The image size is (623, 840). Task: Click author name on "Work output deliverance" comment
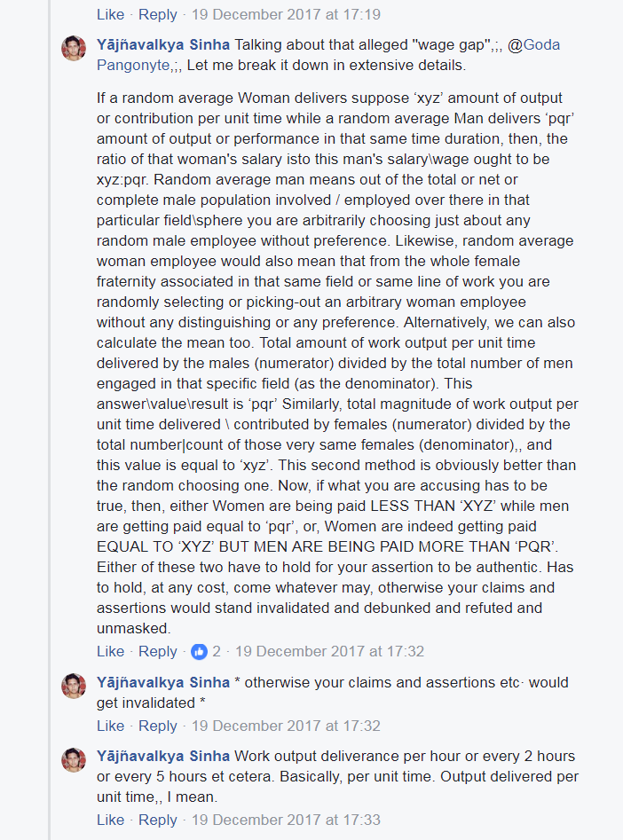tap(163, 757)
